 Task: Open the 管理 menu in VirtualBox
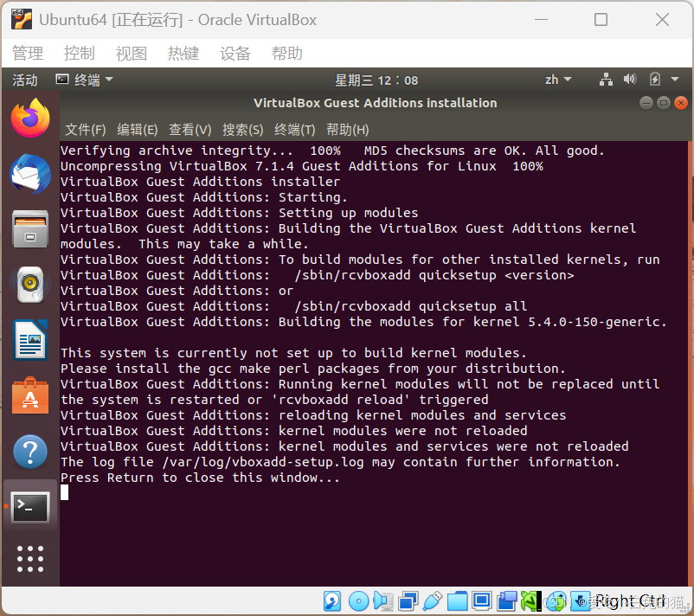tap(28, 53)
